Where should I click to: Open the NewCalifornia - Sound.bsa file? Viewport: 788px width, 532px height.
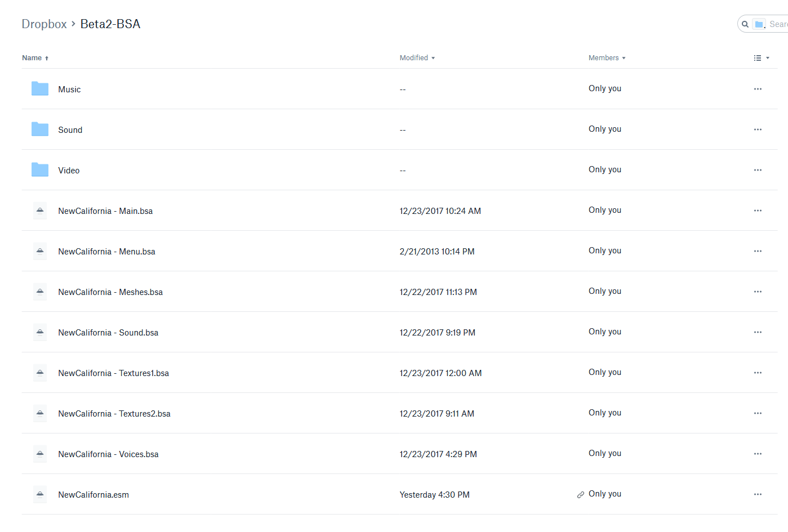click(108, 333)
